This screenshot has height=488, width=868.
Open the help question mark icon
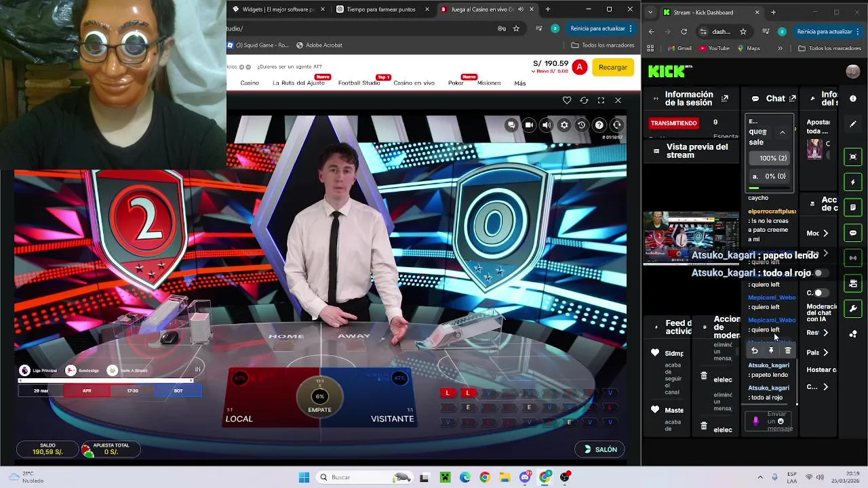coord(599,125)
